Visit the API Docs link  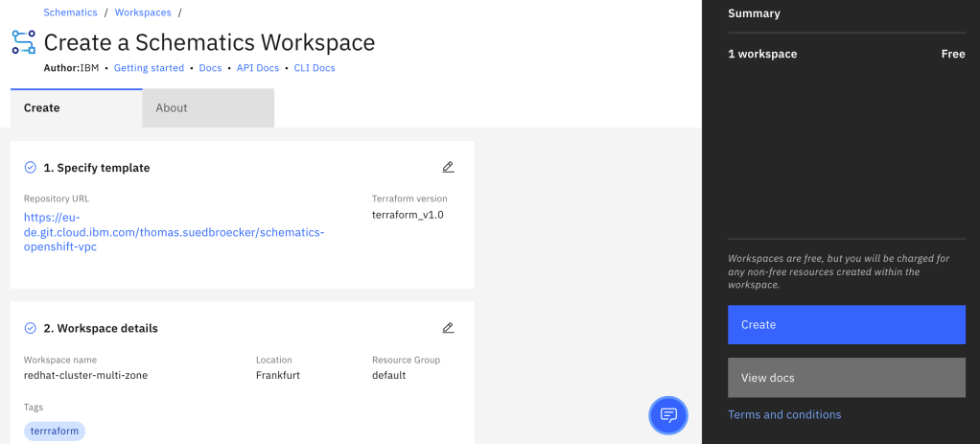258,68
